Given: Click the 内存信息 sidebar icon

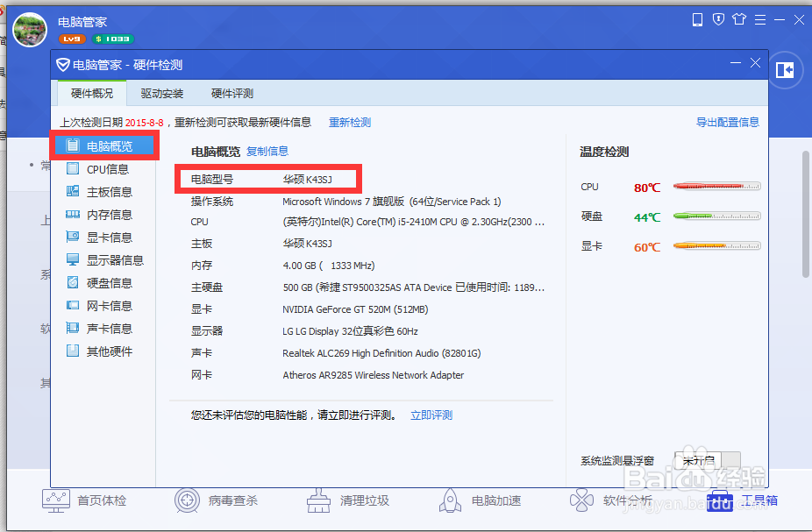Looking at the screenshot, I should tap(73, 214).
